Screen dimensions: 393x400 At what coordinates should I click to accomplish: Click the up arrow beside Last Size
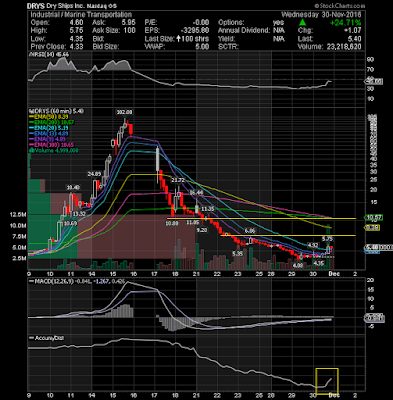(x=179, y=39)
